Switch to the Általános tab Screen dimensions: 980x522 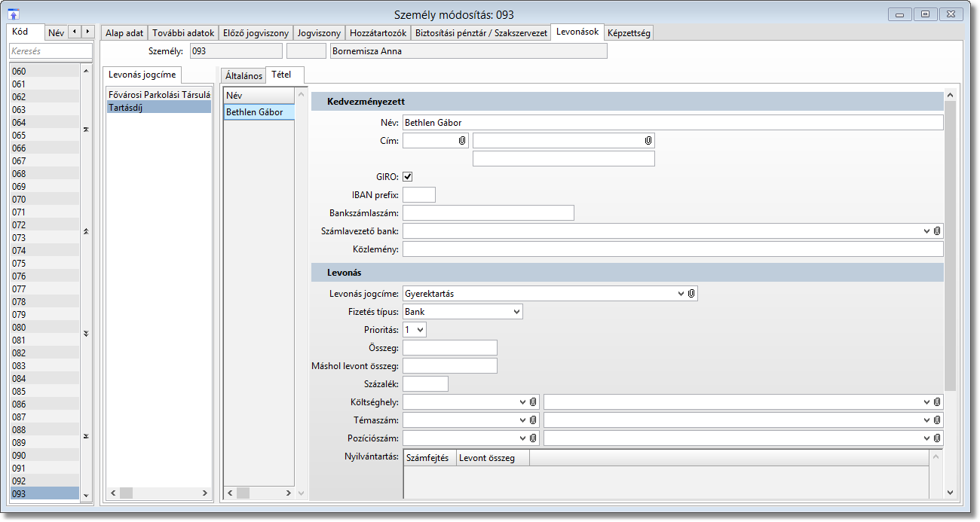coord(243,76)
